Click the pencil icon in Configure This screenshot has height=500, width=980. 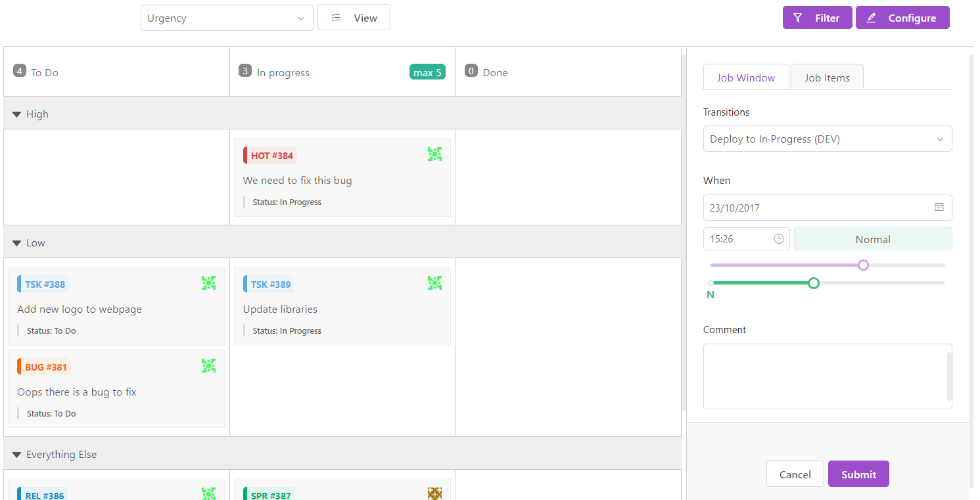pyautogui.click(x=871, y=18)
